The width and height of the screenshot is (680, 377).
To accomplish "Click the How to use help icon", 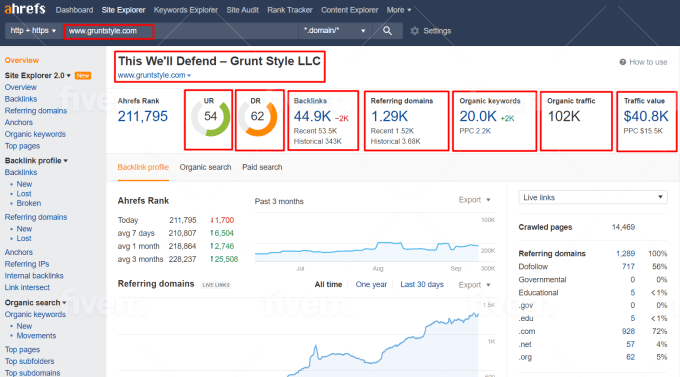I will [x=623, y=62].
